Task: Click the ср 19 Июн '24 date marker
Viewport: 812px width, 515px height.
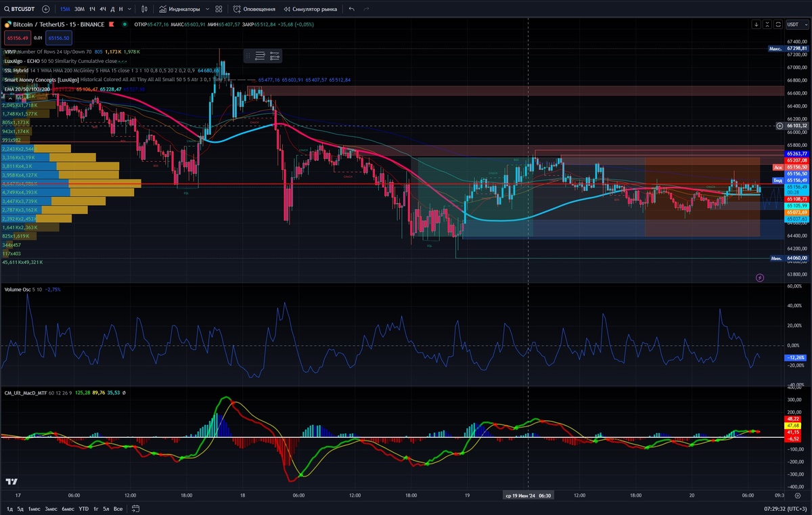Action: [x=528, y=495]
